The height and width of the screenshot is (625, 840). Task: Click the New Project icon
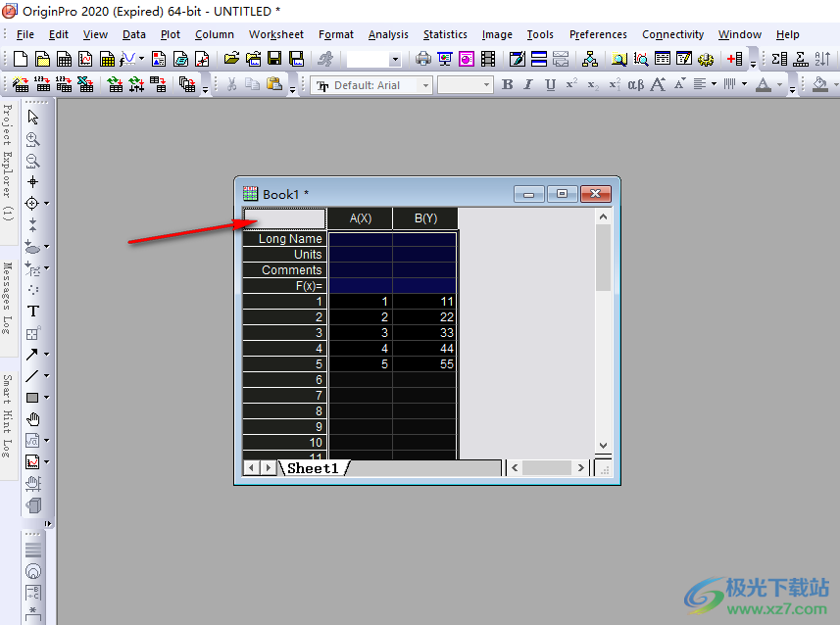[x=21, y=59]
